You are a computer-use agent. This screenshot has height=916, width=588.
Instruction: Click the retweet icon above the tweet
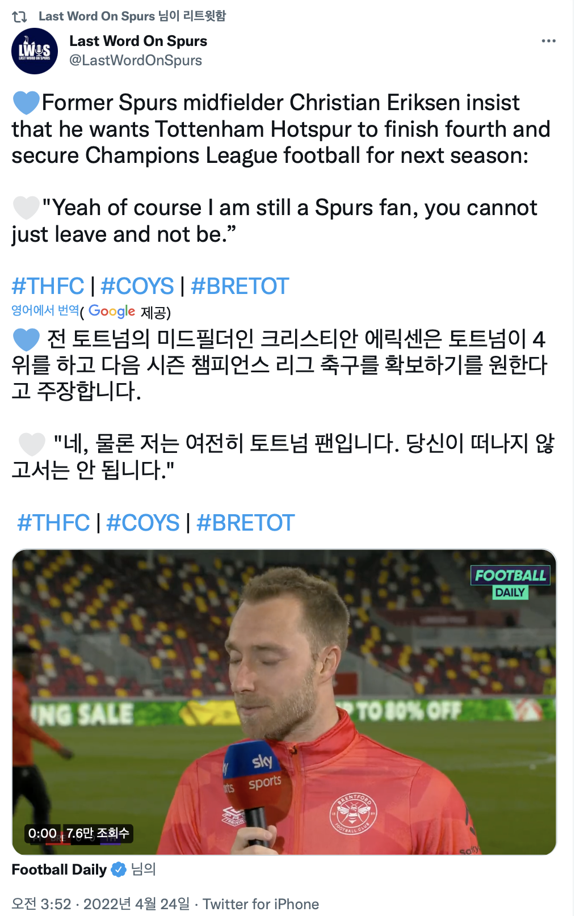(20, 16)
